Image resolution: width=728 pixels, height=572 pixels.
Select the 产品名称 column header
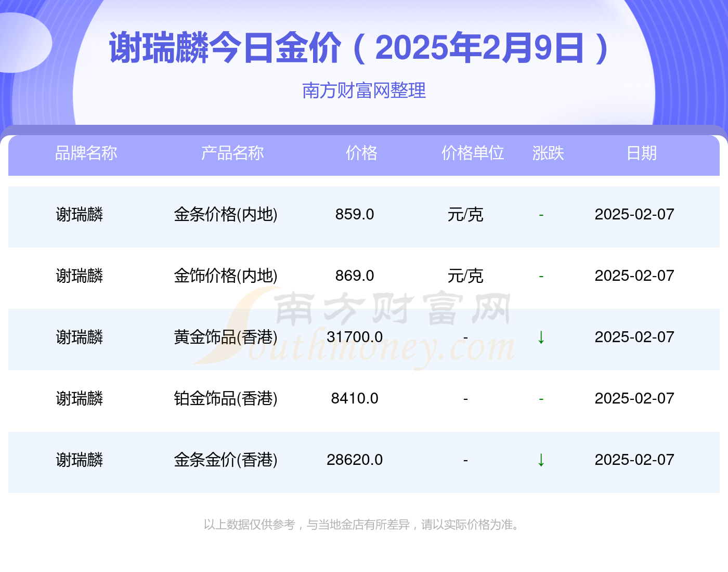(x=232, y=153)
